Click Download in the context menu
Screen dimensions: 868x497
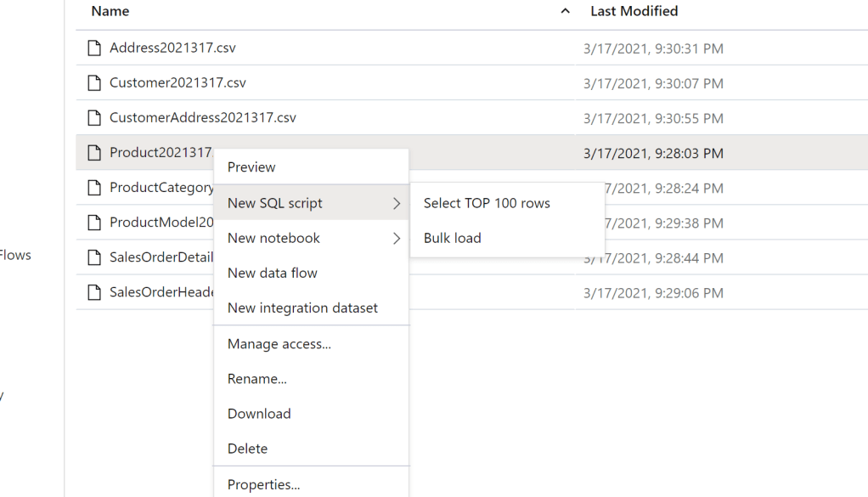click(259, 414)
